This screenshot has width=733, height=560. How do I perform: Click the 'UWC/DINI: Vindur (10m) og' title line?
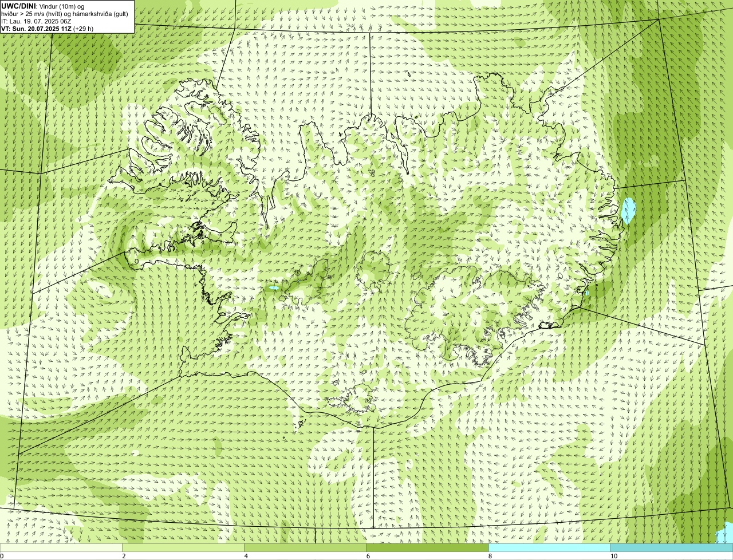(x=43, y=6)
